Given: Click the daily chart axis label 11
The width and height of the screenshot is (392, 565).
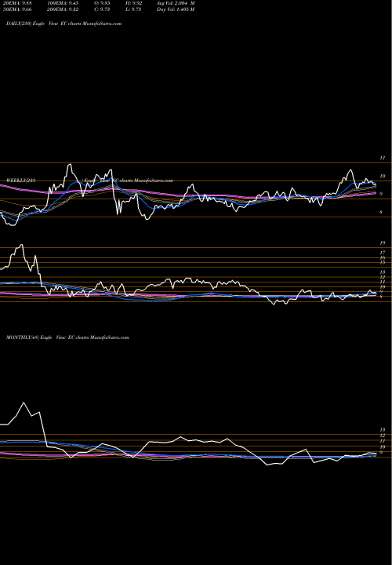Looking at the screenshot, I should coord(383,158).
